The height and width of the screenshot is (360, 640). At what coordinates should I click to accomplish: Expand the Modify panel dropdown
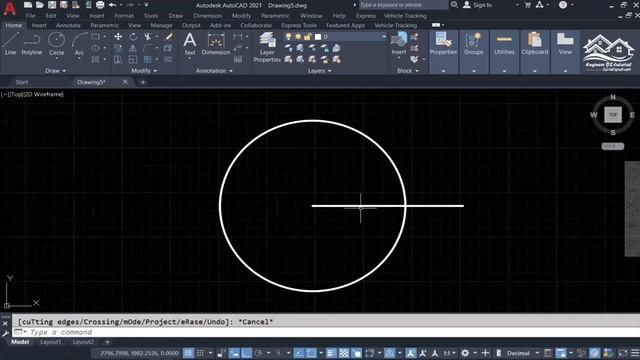click(x=144, y=71)
